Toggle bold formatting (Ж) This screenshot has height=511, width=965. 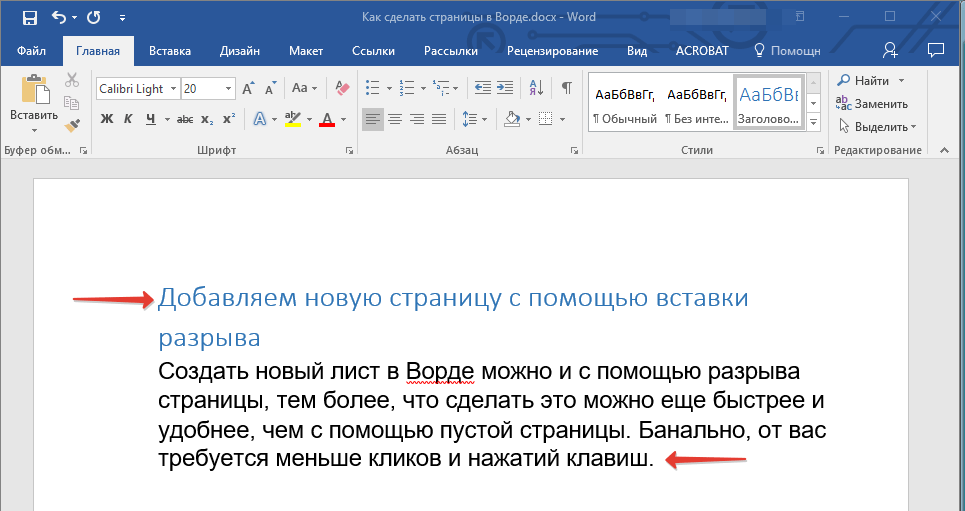107,119
